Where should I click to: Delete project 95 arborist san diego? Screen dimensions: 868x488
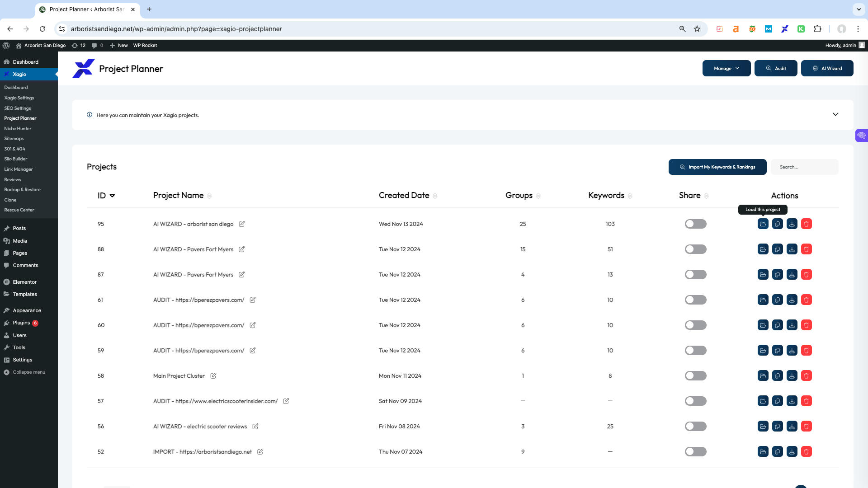(x=806, y=224)
